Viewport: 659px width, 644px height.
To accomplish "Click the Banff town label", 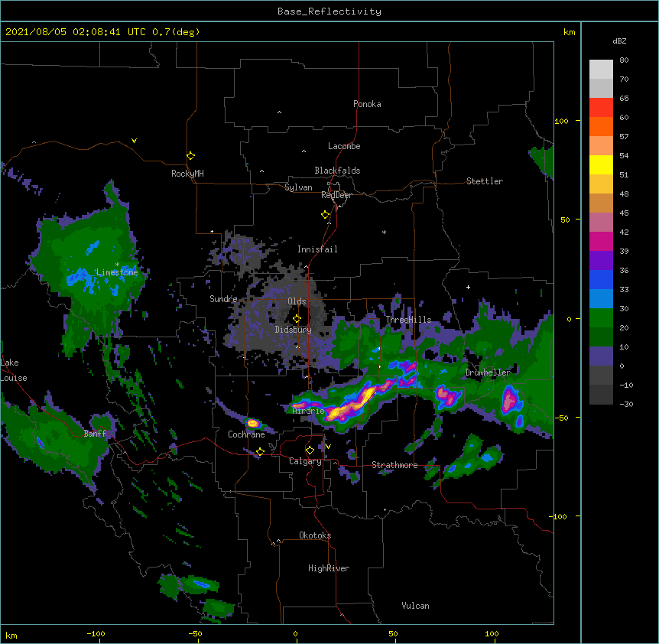I will pyautogui.click(x=95, y=434).
